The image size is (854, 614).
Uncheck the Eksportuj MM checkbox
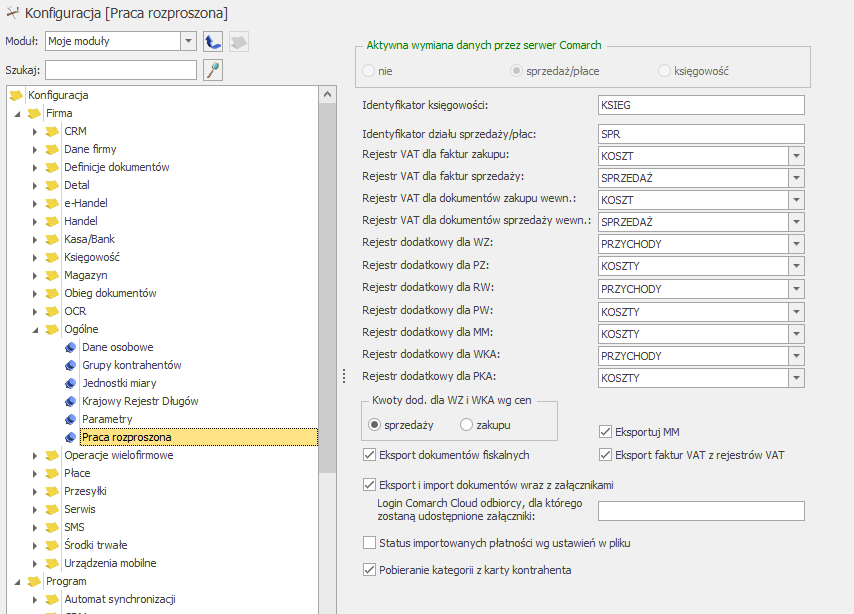(605, 432)
